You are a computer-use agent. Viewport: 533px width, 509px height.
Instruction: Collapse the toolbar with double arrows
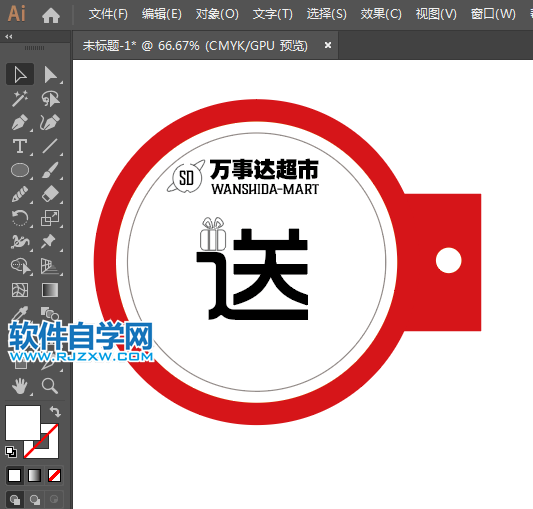pos(9,36)
